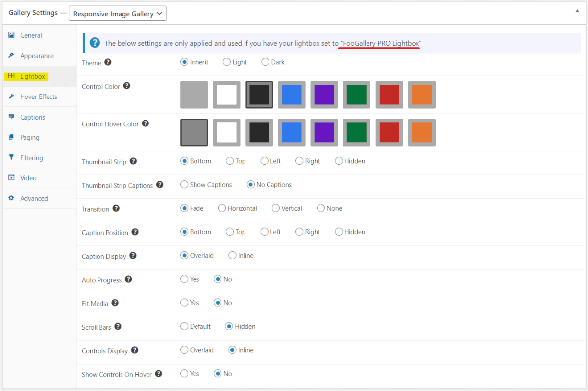Image resolution: width=588 pixels, height=391 pixels.
Task: Click the help icon next to Transition
Action: [x=116, y=208]
